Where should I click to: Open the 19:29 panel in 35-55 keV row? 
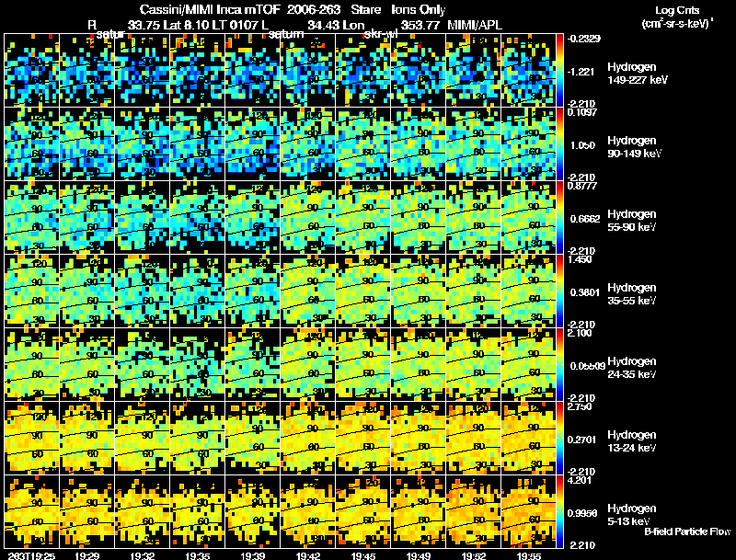click(87, 291)
